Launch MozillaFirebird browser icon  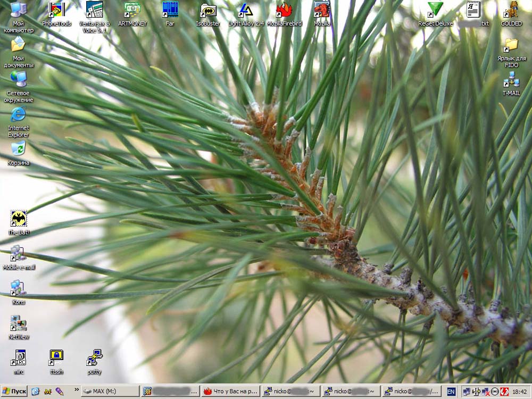pos(284,10)
